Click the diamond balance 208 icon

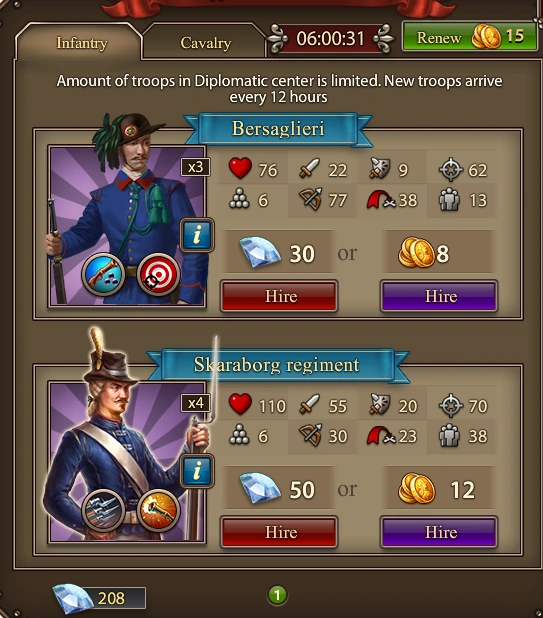tap(73, 598)
